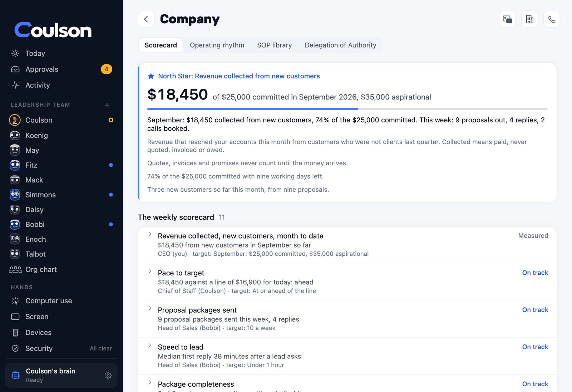Click 'Head of Sales (Bobbi) · target: 10 a week'
This screenshot has height=392, width=572.
point(217,328)
